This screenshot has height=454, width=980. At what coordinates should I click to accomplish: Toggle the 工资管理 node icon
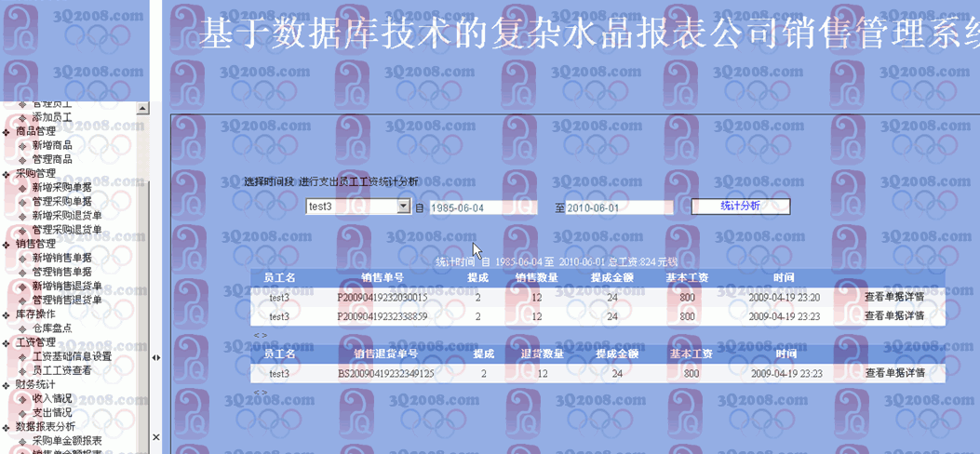[7, 342]
